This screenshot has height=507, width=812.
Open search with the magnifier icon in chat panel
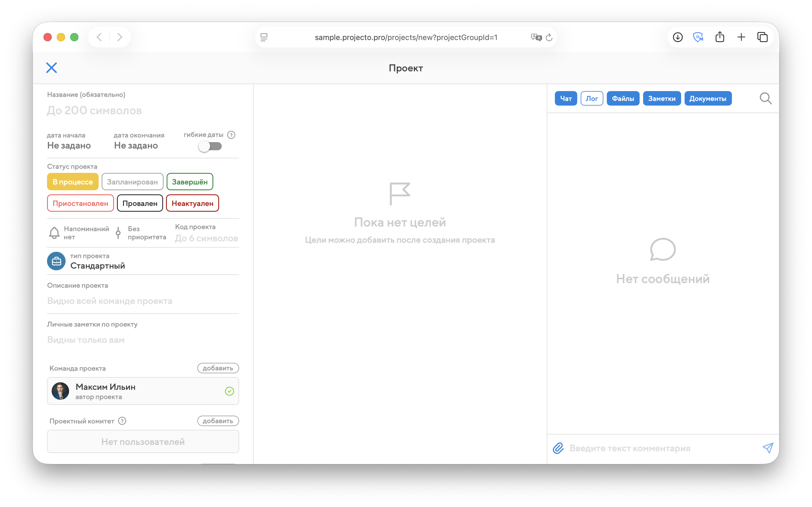click(765, 99)
